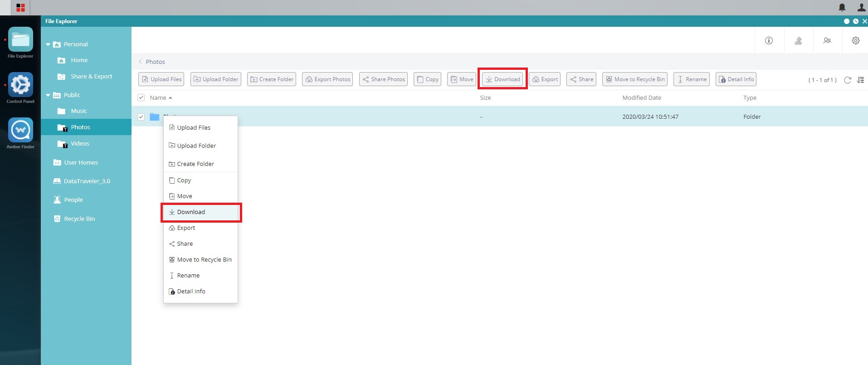Click the Create Folder toolbar button

tap(271, 79)
